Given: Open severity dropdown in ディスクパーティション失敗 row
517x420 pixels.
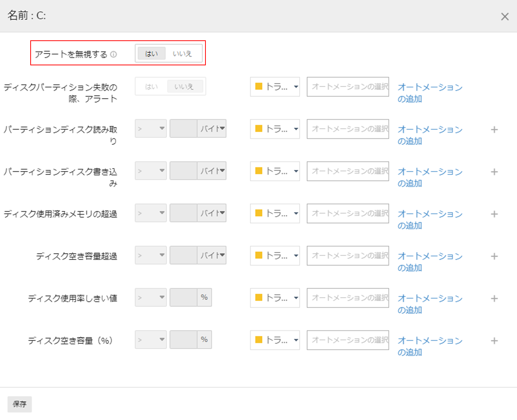Looking at the screenshot, I should tap(275, 87).
